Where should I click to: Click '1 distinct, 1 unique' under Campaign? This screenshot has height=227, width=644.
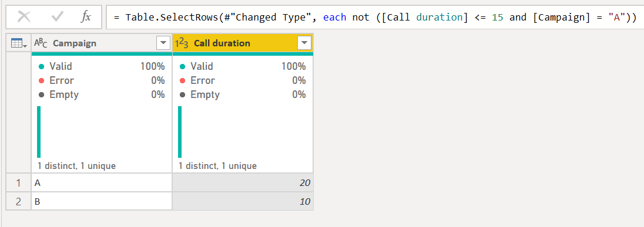point(77,166)
